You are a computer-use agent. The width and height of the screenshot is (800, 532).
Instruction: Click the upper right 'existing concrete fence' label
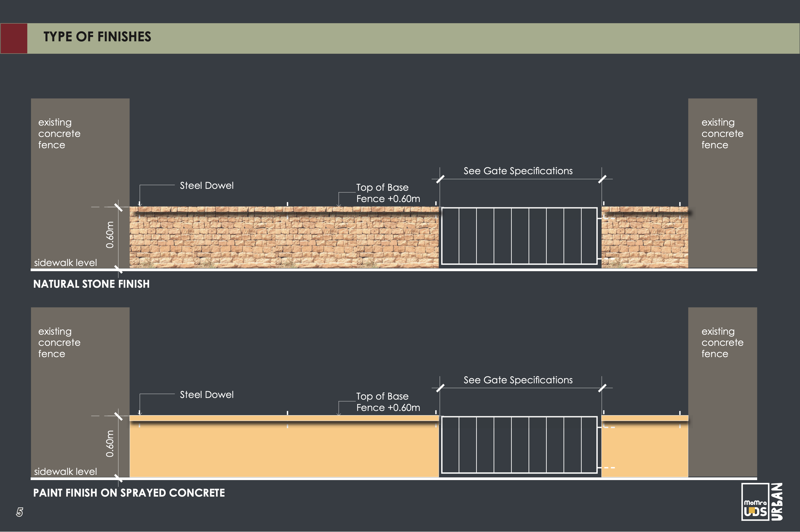click(x=722, y=133)
